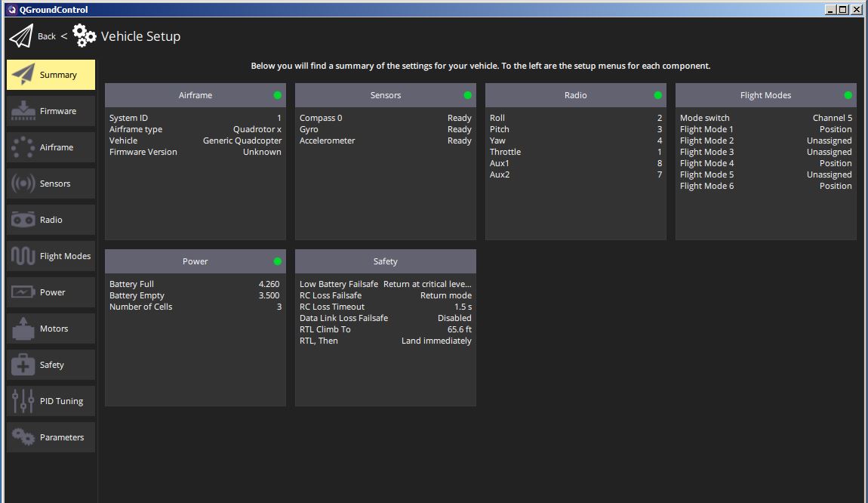Select the PID Tuning menu label
868x503 pixels.
point(61,401)
